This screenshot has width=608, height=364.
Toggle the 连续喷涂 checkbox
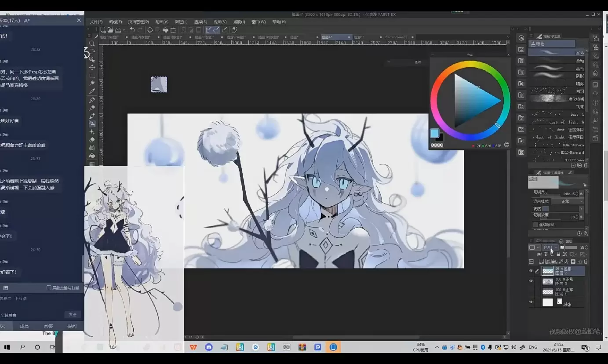pyautogui.click(x=535, y=224)
